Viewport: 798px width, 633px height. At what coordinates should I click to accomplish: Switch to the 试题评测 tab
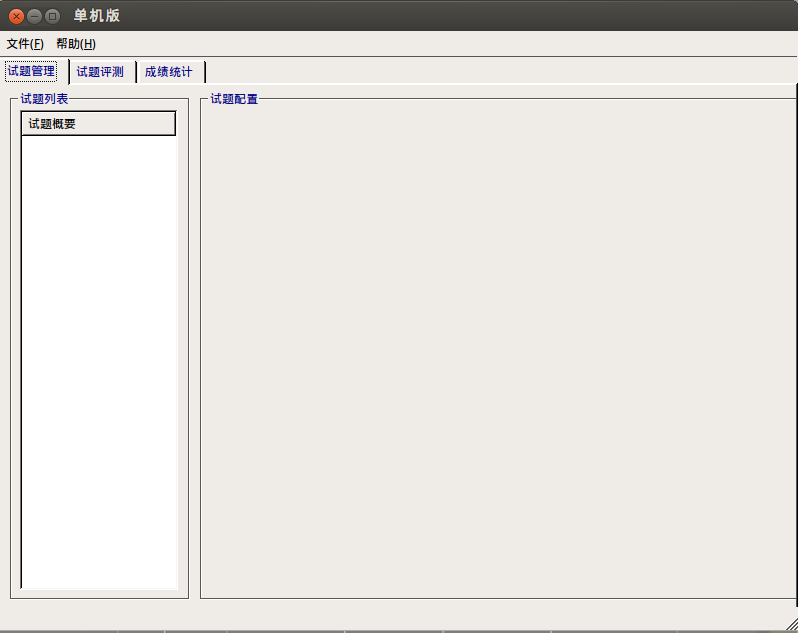[x=100, y=72]
